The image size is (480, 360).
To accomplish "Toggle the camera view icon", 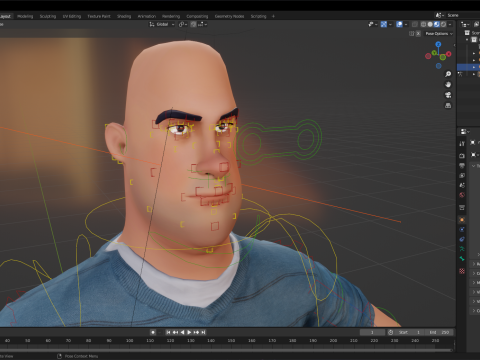I will 448,95.
